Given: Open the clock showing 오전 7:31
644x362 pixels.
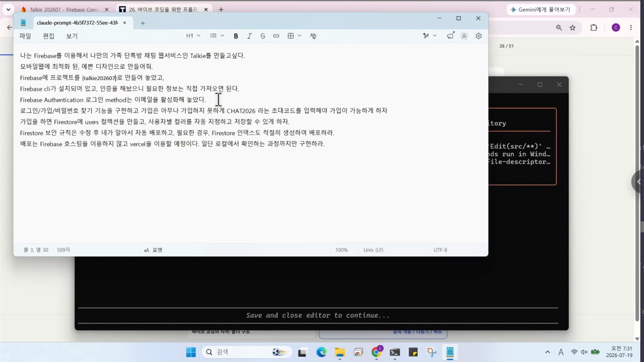Looking at the screenshot, I should 619,352.
